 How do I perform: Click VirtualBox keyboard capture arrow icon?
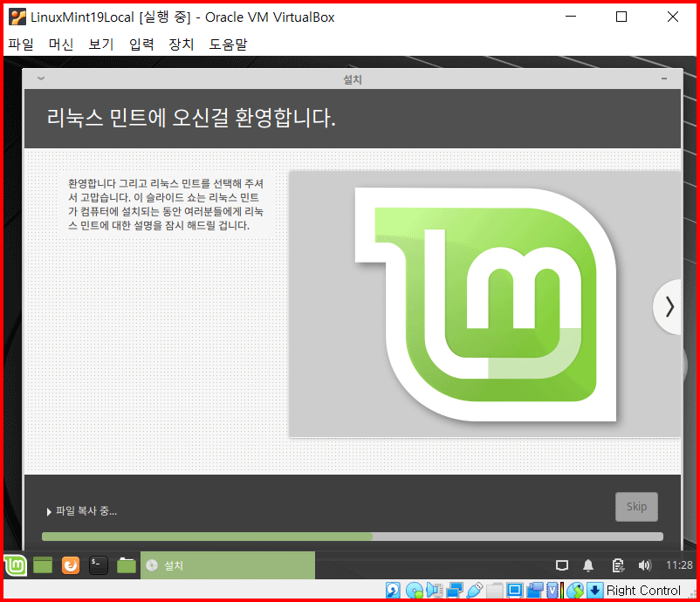[594, 591]
